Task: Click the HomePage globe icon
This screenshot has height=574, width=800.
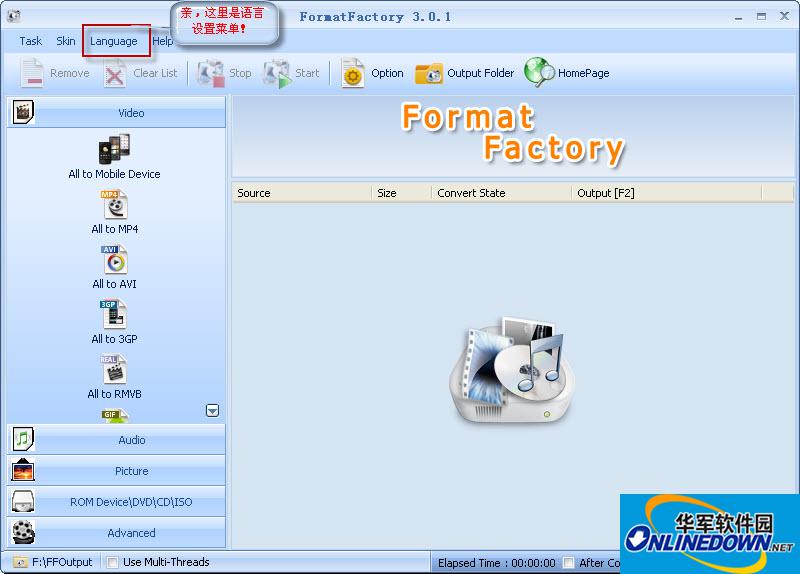Action: click(539, 72)
